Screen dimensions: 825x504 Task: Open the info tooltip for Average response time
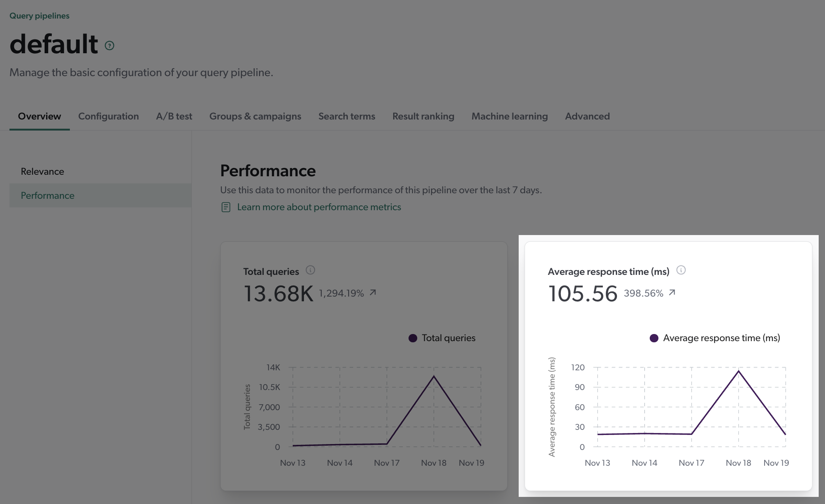(x=681, y=271)
